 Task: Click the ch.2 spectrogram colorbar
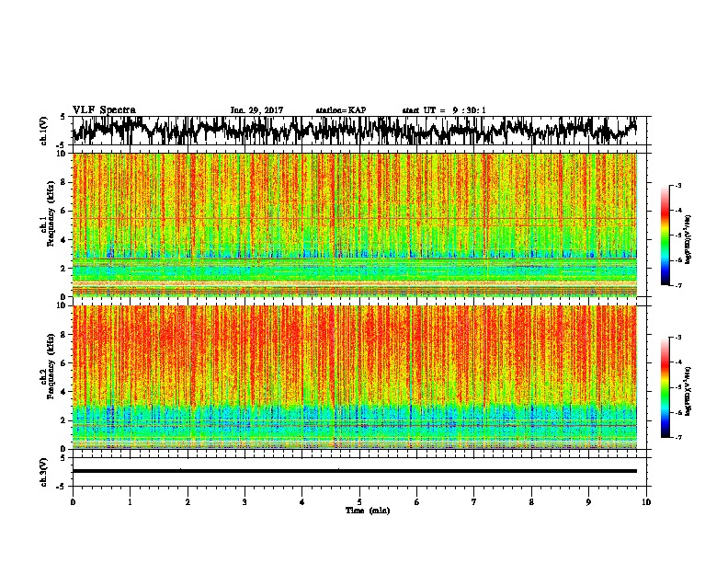665,387
